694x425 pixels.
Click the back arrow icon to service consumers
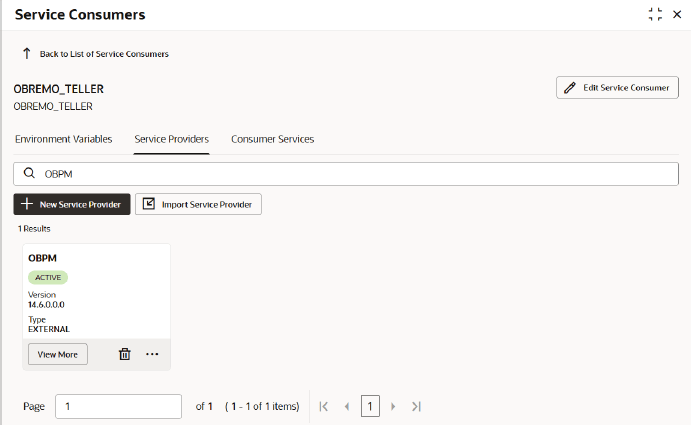[x=27, y=54]
